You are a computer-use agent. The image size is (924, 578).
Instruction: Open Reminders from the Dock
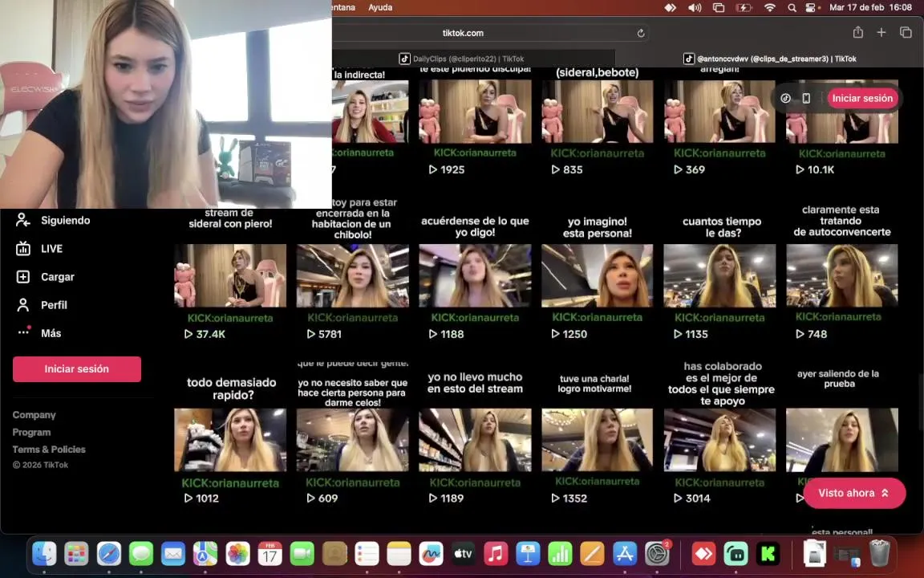click(x=367, y=554)
